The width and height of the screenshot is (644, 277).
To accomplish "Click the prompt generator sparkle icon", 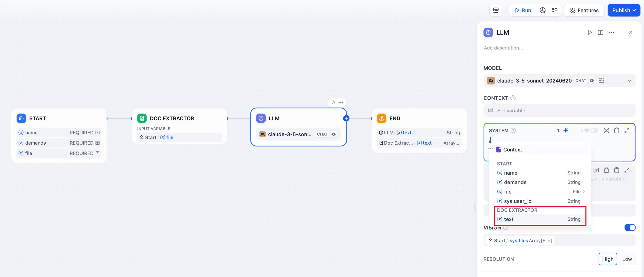I will [566, 130].
